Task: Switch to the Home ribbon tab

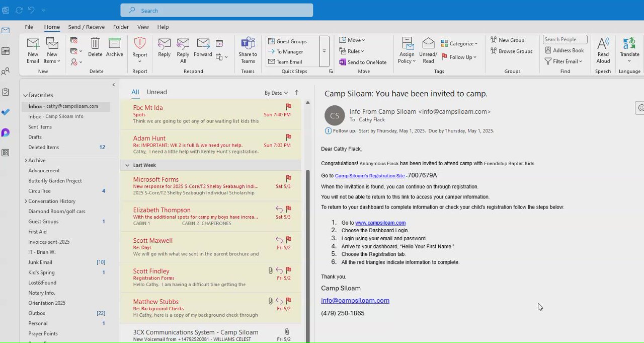Action: click(52, 27)
